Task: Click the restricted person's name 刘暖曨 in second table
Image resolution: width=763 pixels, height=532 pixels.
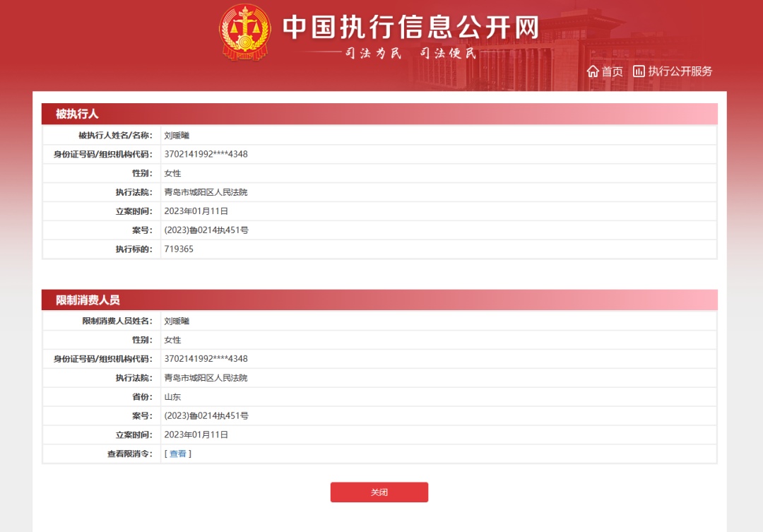Action: [x=177, y=321]
